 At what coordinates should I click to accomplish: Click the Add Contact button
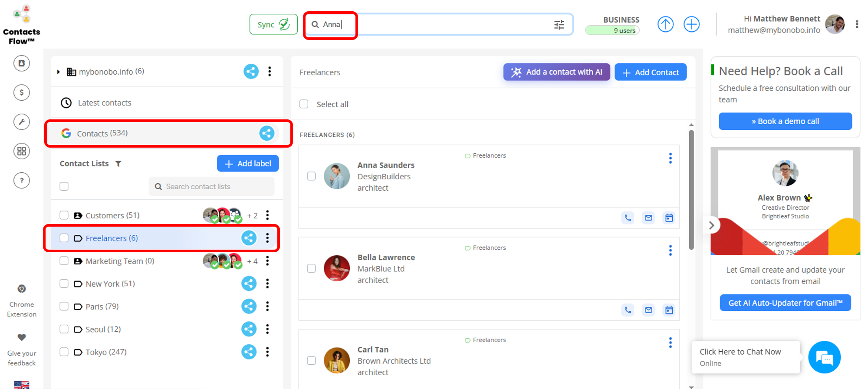(x=650, y=73)
